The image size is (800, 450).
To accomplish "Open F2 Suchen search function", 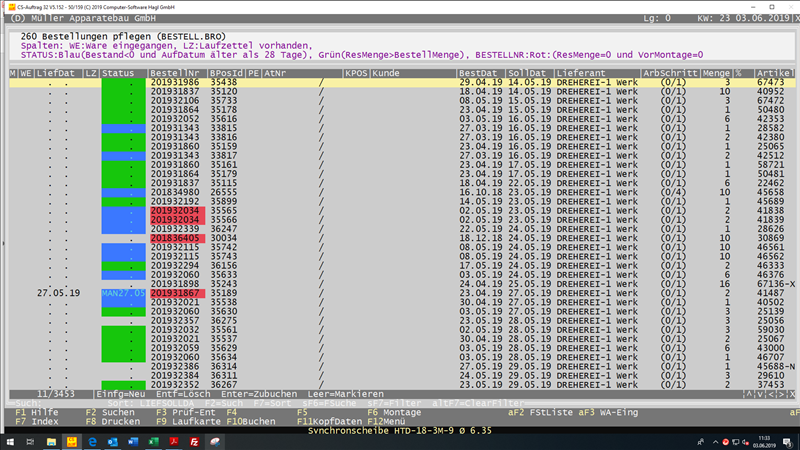I will pyautogui.click(x=110, y=411).
